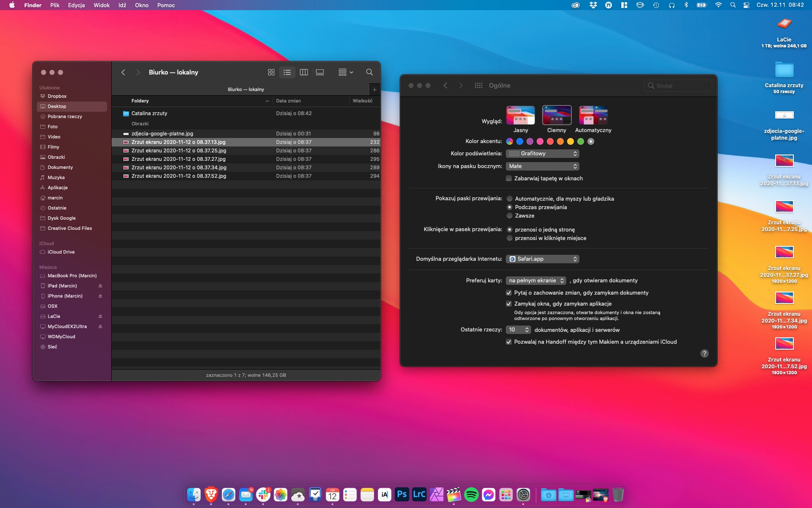Open Trash in the Dock
The width and height of the screenshot is (812, 508).
click(618, 494)
